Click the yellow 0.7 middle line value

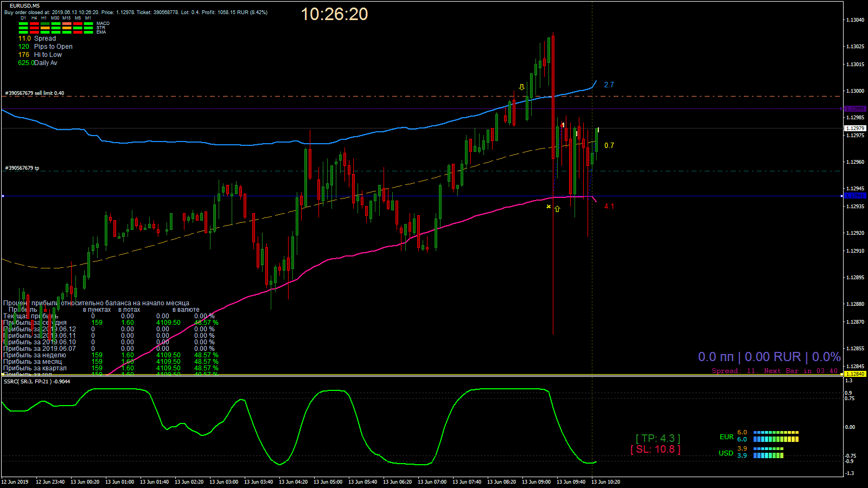(x=609, y=145)
